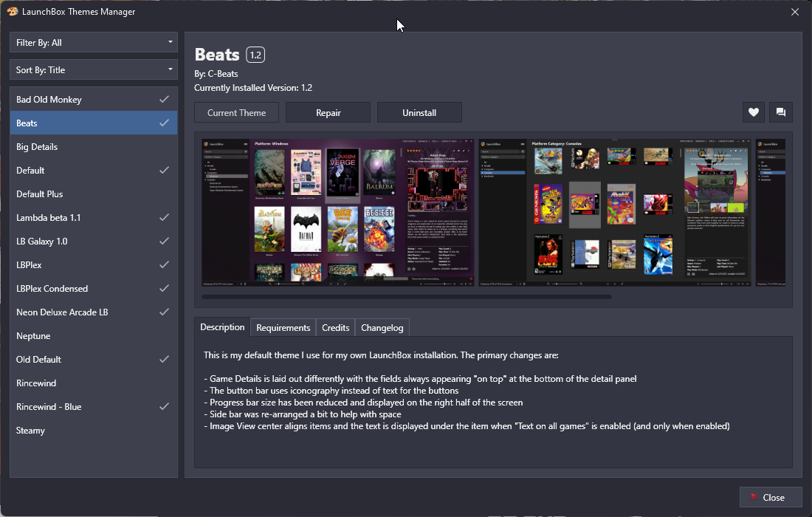Image resolution: width=812 pixels, height=517 pixels.
Task: Click the installed checkmark beside Bad Old Monkey
Action: pos(164,99)
